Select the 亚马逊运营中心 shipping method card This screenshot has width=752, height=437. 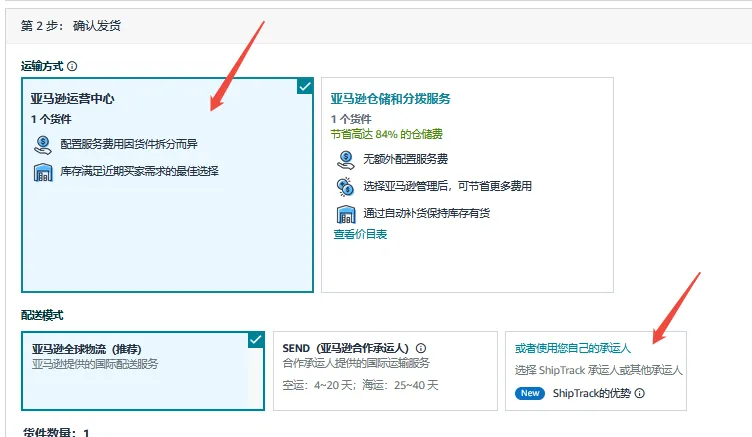tap(167, 185)
